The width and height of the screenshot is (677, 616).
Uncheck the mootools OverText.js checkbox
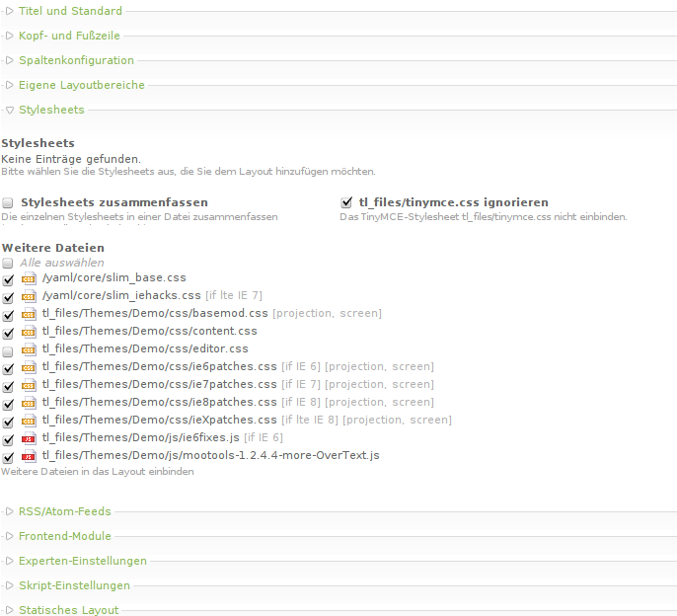pos(8,457)
